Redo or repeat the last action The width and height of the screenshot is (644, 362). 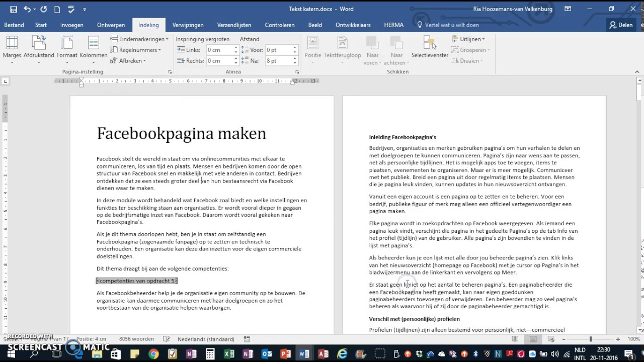43,9
